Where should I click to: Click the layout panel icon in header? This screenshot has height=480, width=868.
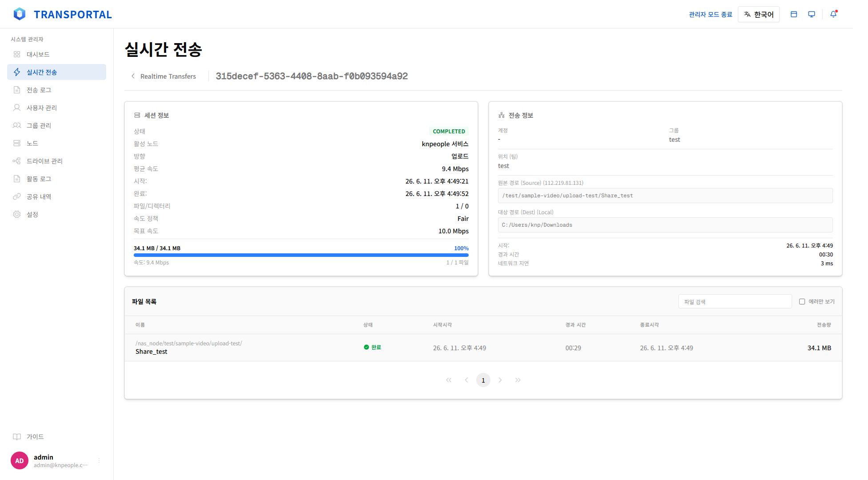pyautogui.click(x=794, y=14)
